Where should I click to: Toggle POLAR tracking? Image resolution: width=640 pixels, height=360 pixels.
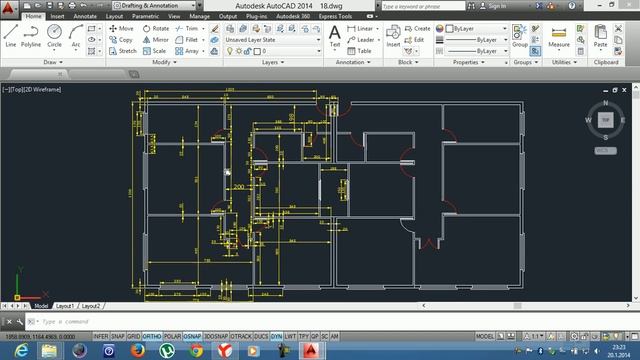(x=172, y=336)
